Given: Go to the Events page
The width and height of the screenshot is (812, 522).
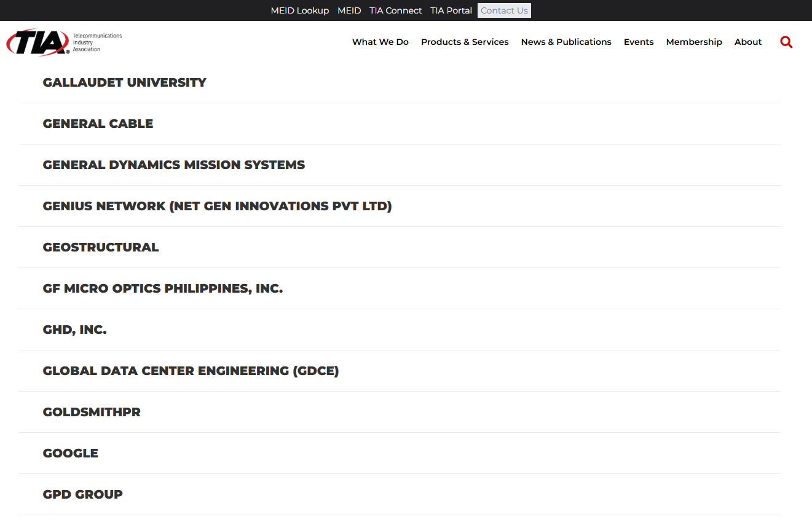Looking at the screenshot, I should pyautogui.click(x=639, y=42).
